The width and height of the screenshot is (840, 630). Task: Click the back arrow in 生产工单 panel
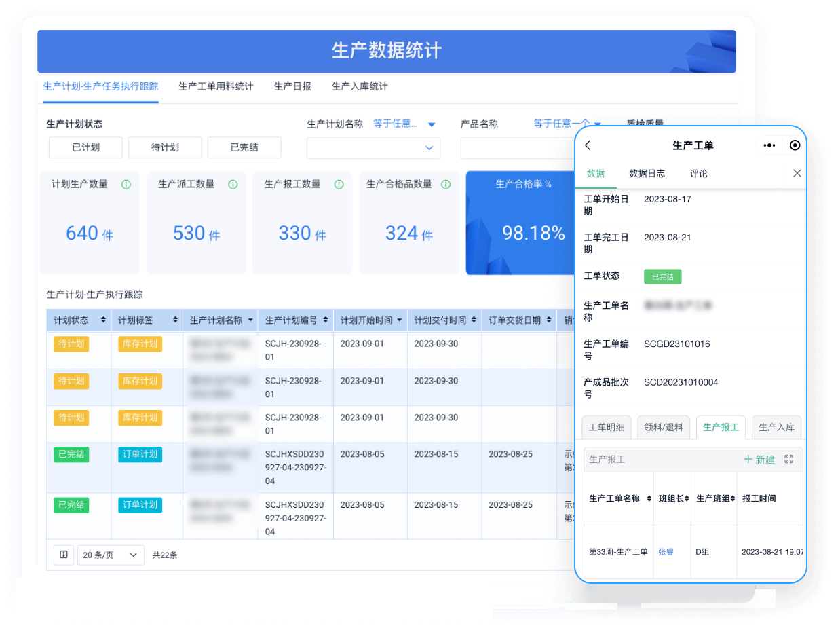(x=589, y=145)
